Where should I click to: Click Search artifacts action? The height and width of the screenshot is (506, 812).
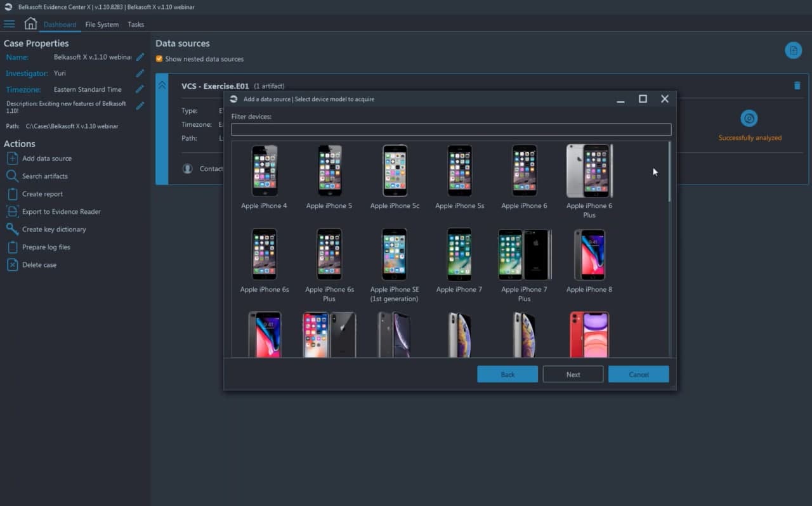pos(45,176)
